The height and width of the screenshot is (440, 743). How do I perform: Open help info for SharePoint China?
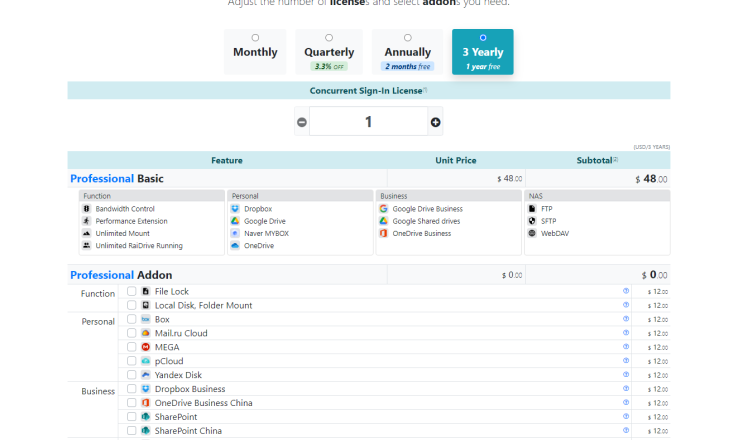click(x=626, y=430)
